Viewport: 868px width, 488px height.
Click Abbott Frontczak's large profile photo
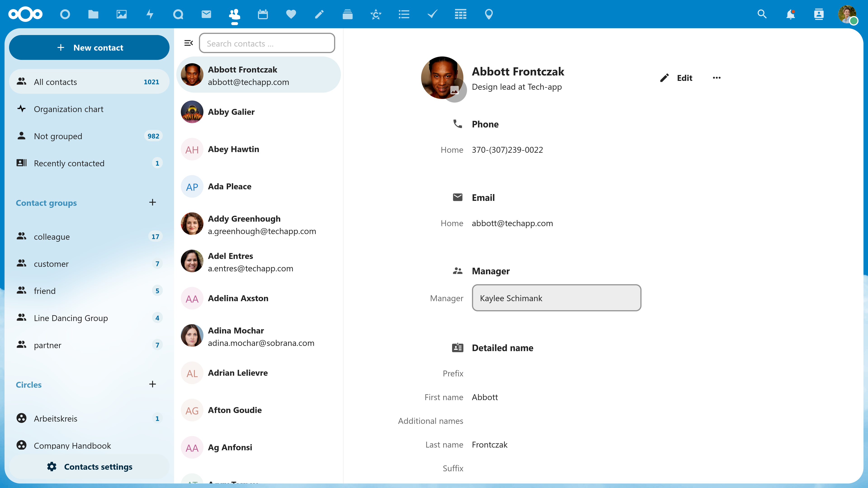pyautogui.click(x=442, y=78)
